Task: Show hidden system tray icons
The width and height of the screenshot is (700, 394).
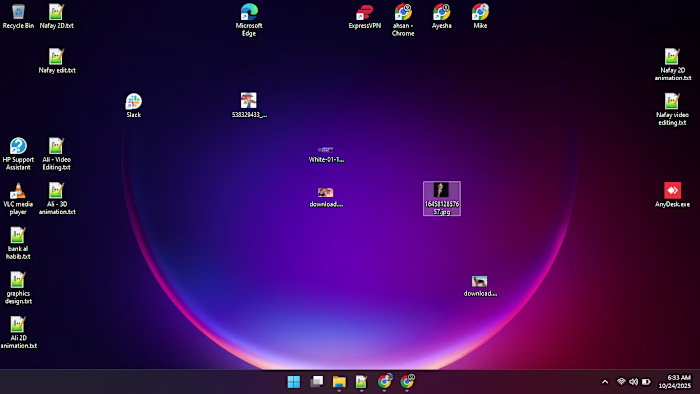Action: click(605, 382)
